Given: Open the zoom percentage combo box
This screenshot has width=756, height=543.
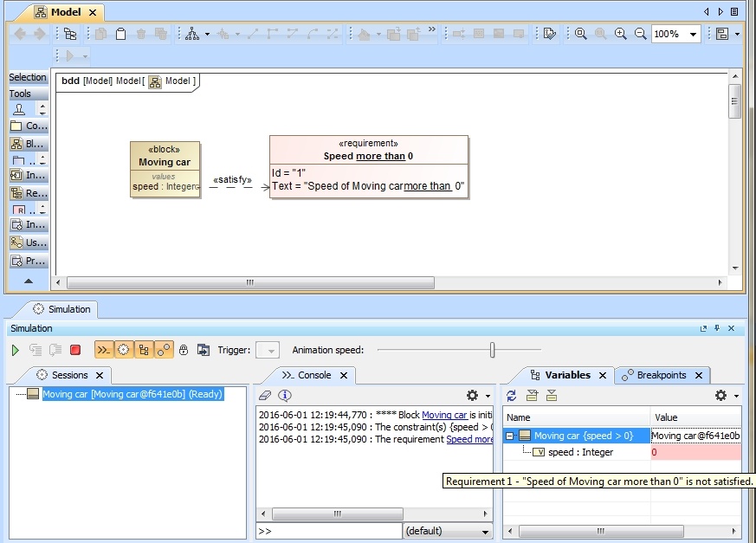Looking at the screenshot, I should 678,35.
